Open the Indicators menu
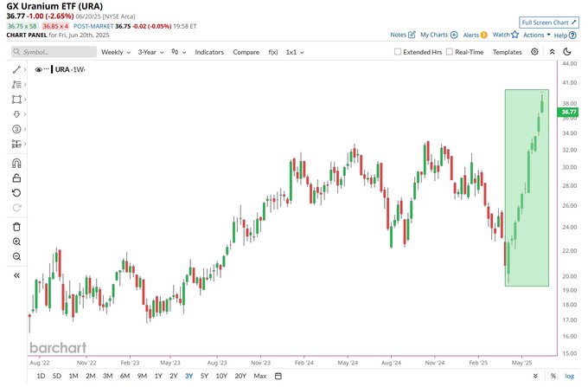The image size is (588, 387). tap(209, 52)
